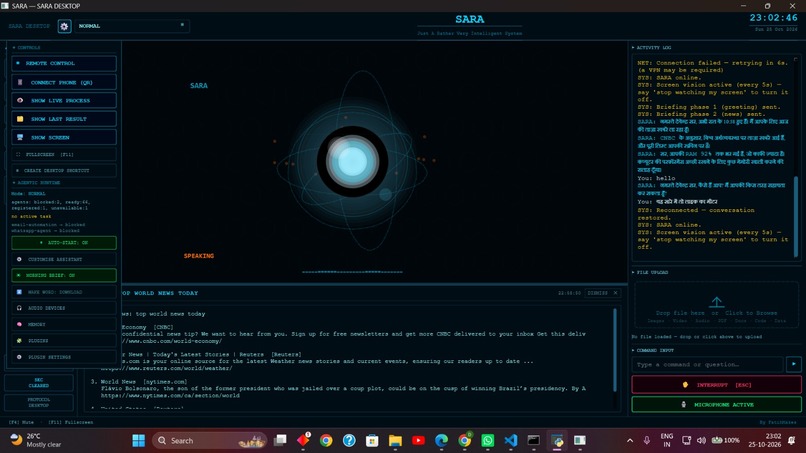The image size is (806, 453).
Task: Click 'Briefing phase 2 (news) sent' log entry
Action: click(x=701, y=114)
